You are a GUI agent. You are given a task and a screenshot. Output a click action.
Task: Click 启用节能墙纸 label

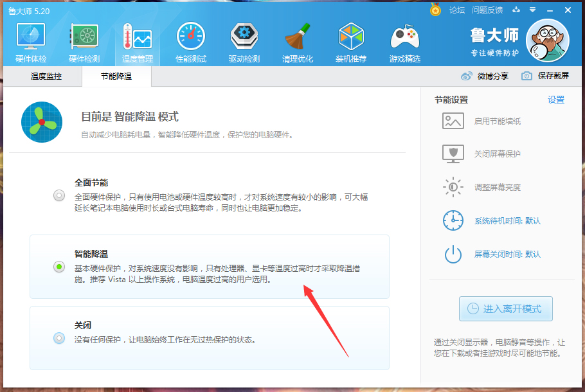498,121
